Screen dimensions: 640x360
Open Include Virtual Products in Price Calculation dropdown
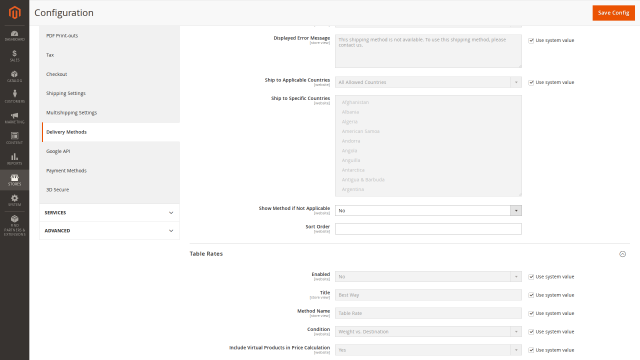click(x=428, y=350)
